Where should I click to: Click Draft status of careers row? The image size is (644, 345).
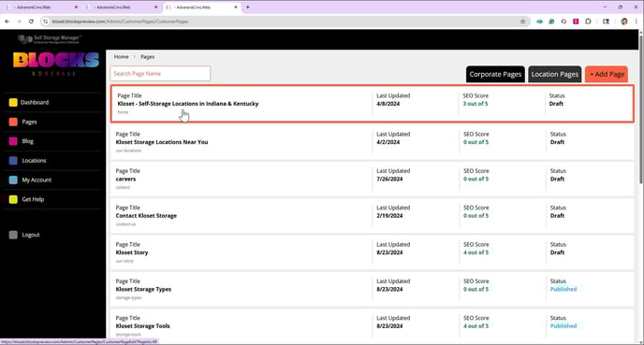[557, 179]
